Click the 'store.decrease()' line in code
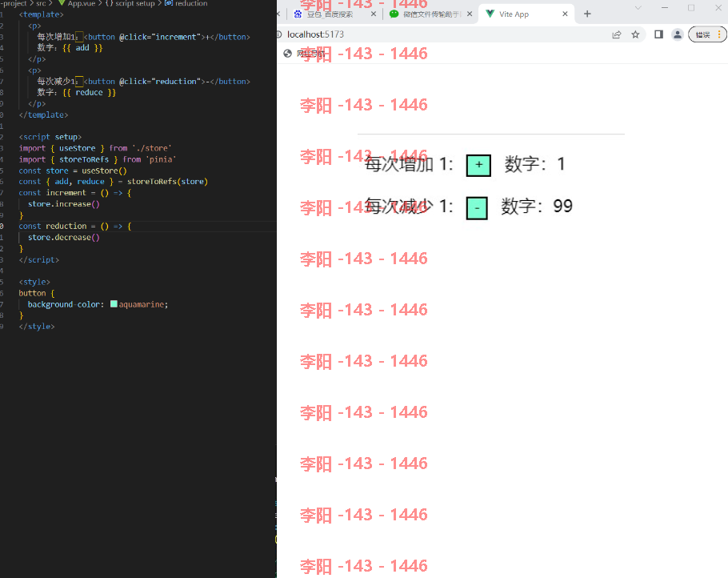Viewport: 728px width, 578px height. 64,238
